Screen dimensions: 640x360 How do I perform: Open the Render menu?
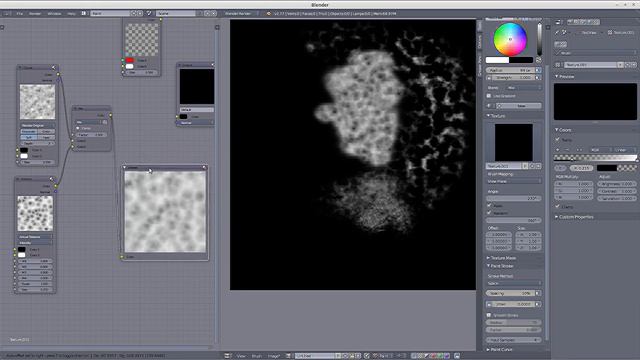[x=35, y=13]
